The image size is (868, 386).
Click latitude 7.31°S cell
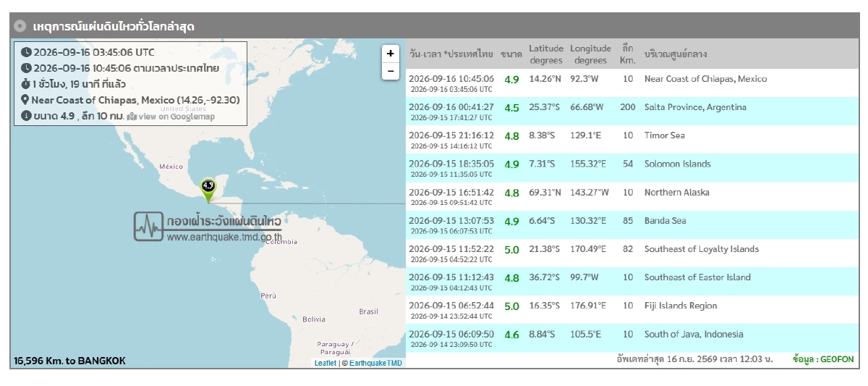542,164
